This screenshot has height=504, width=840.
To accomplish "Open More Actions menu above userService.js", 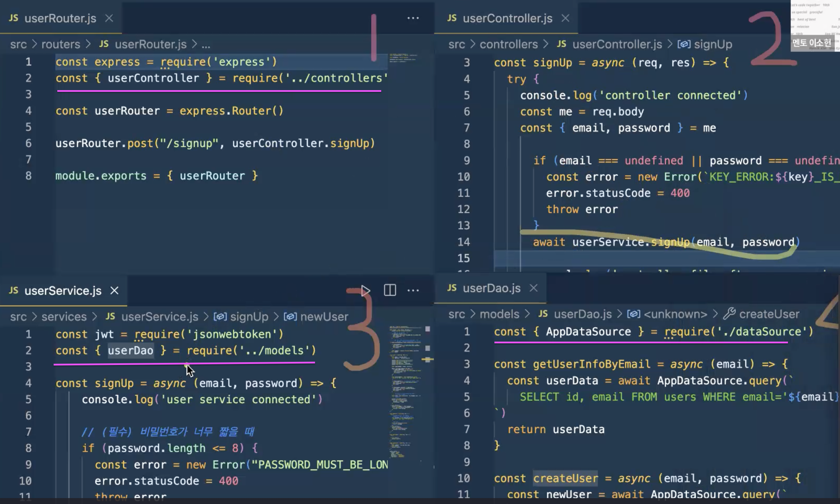I will tap(413, 291).
